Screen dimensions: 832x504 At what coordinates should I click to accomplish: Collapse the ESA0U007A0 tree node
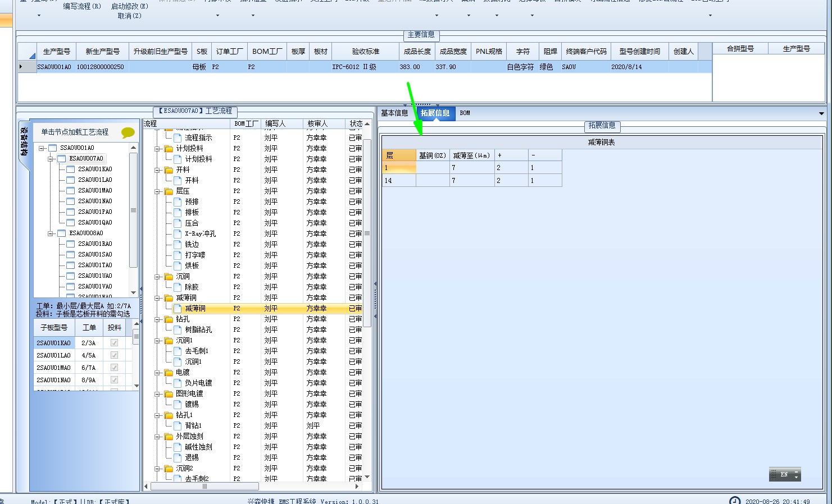[51, 159]
